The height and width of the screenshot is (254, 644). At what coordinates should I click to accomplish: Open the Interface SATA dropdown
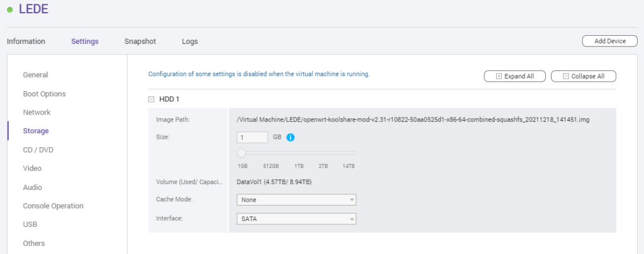pyautogui.click(x=297, y=219)
